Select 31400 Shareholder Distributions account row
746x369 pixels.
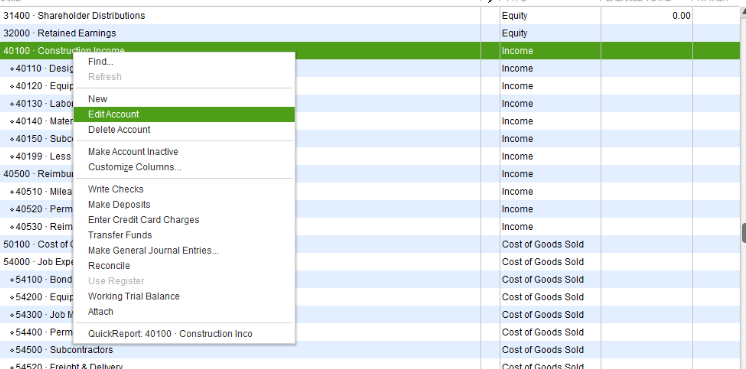coord(370,16)
